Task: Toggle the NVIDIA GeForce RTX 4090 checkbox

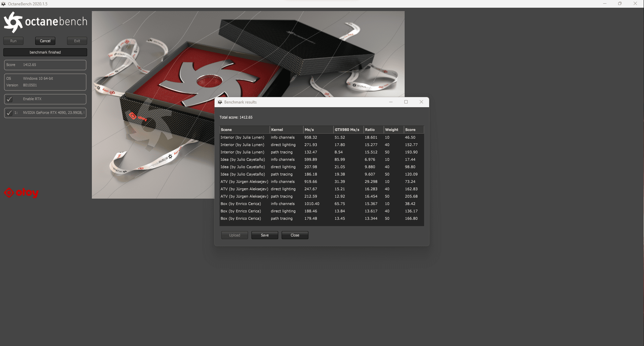Action: tap(9, 113)
